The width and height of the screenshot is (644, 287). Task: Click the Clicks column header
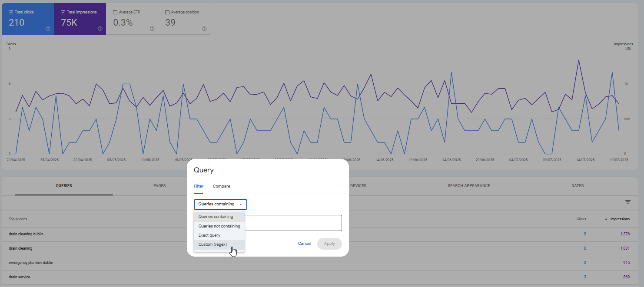[x=581, y=219]
